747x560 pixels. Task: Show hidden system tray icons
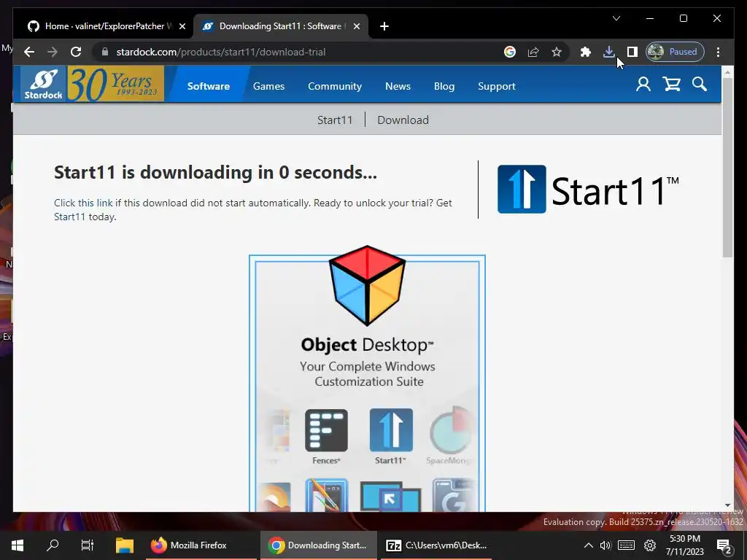[589, 545]
